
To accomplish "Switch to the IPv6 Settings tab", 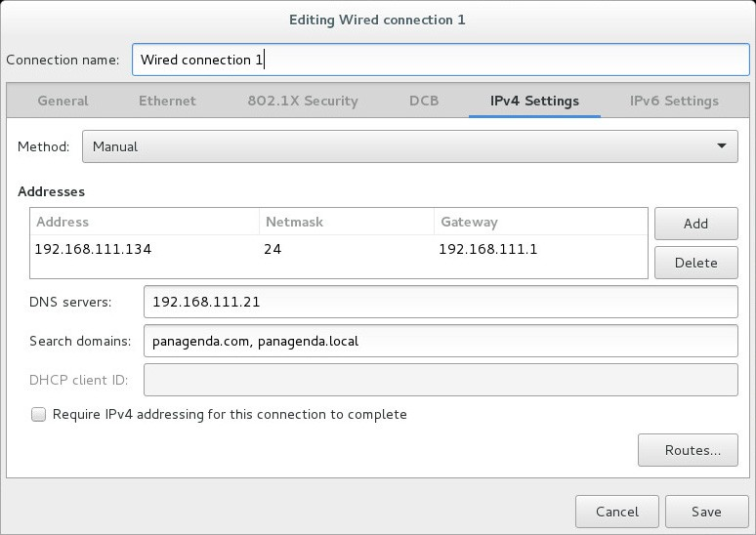I will tap(673, 101).
